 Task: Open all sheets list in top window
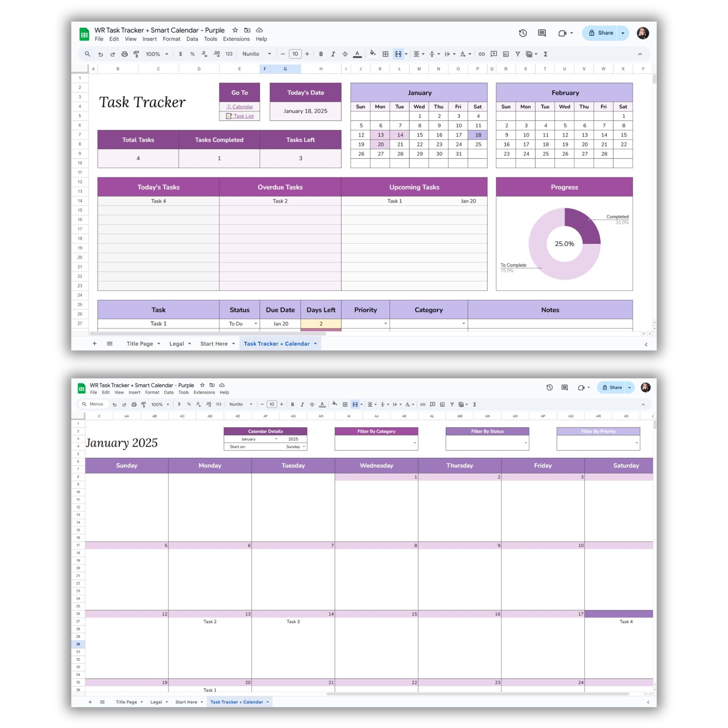[x=110, y=344]
